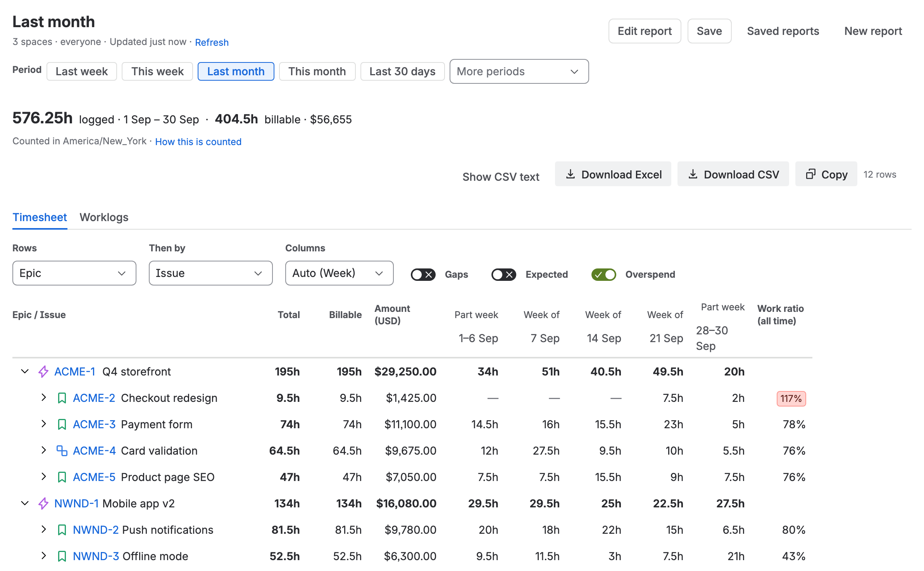
Task: Expand the NWND-2 Push notifications row
Action: tap(44, 529)
